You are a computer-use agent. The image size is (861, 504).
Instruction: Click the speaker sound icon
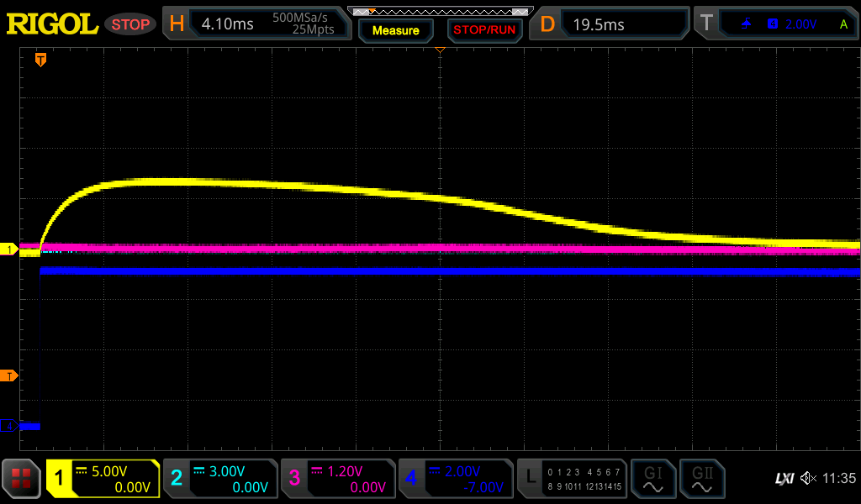pos(808,479)
